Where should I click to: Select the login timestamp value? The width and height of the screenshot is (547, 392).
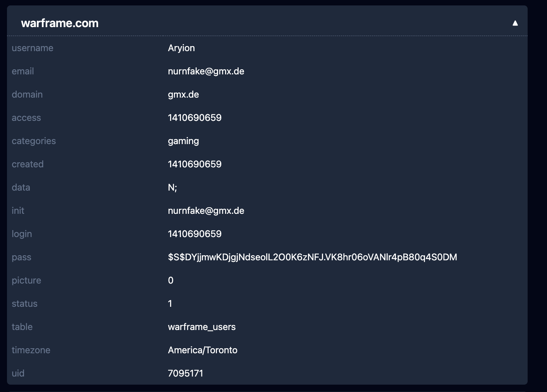194,234
